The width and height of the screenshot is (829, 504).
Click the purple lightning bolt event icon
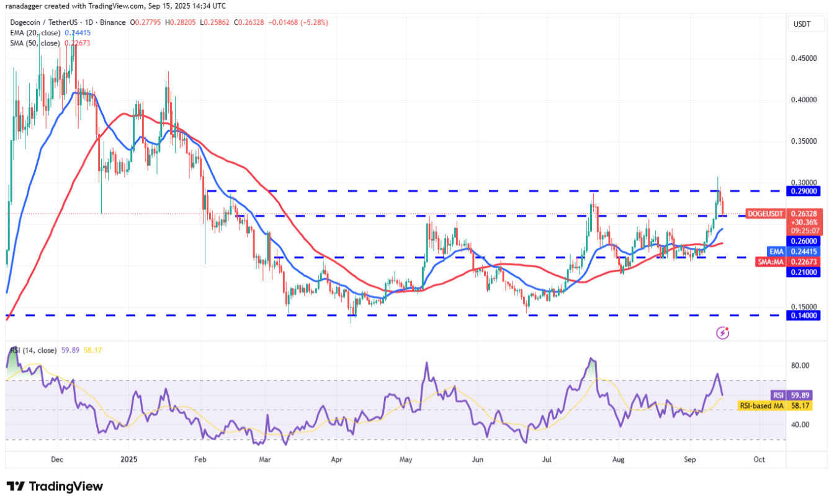(x=722, y=333)
